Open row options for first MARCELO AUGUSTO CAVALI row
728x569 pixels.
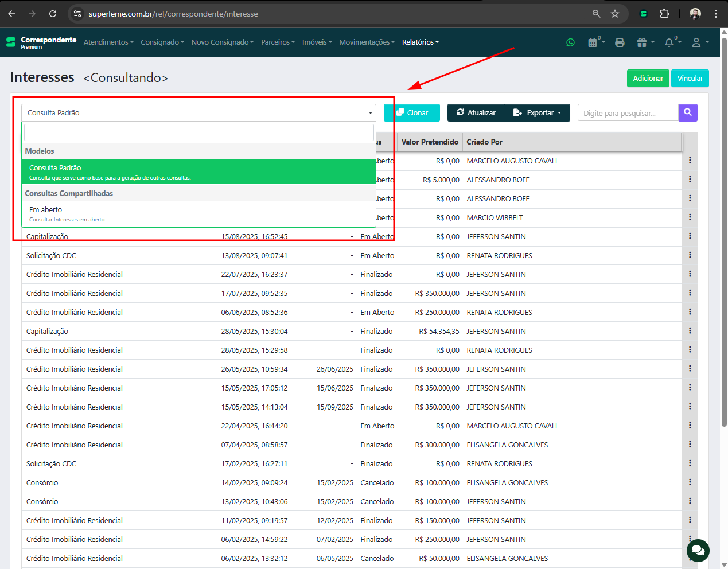[690, 161]
